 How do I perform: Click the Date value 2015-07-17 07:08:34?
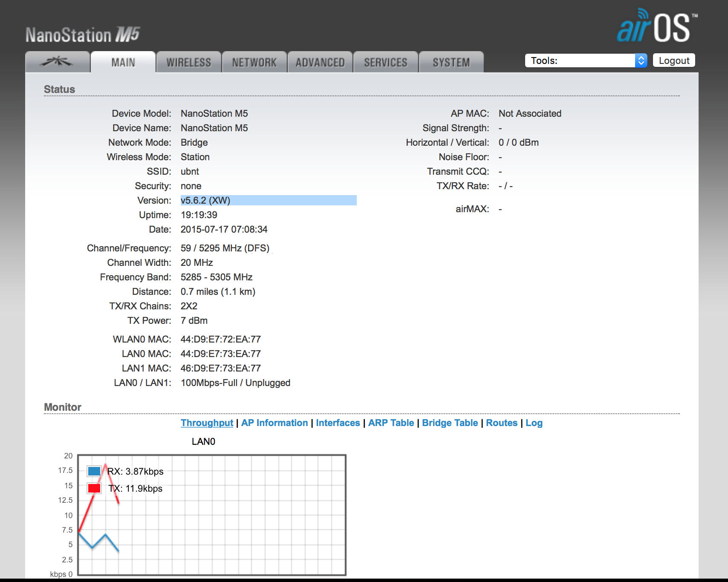tap(224, 229)
